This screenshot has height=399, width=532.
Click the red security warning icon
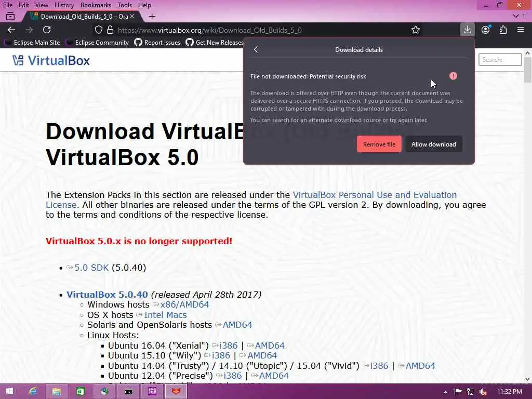coord(453,76)
